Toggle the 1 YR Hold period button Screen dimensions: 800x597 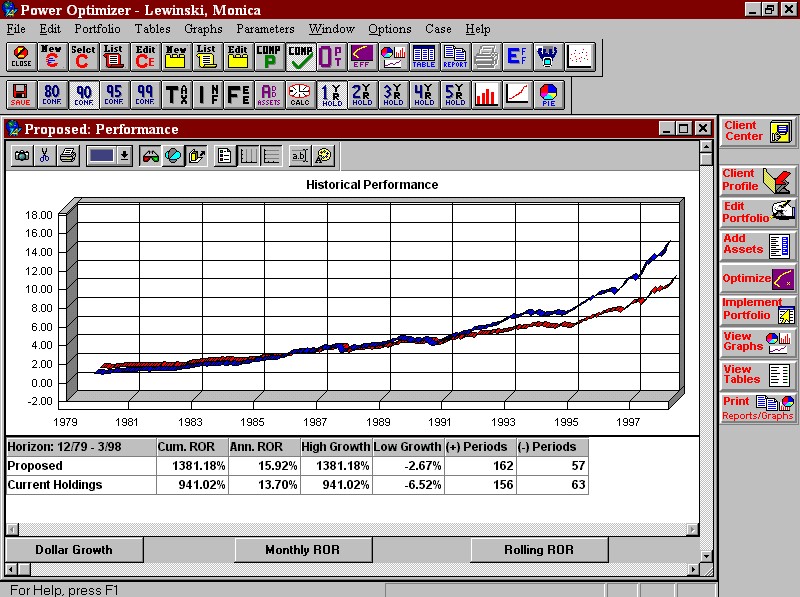[x=331, y=95]
